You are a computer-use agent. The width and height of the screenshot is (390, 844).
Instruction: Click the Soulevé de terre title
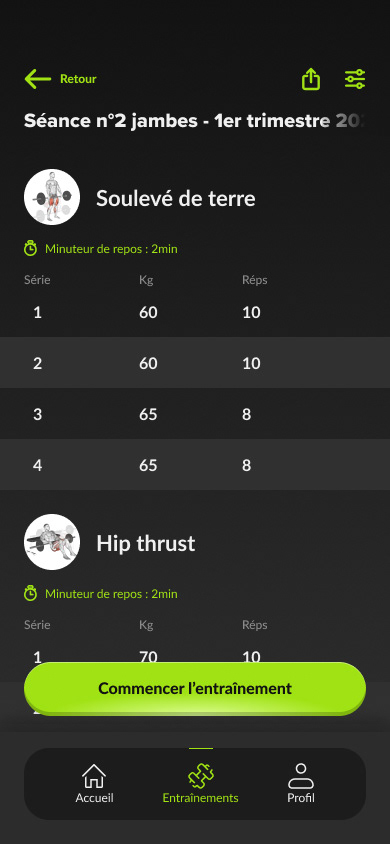[x=176, y=199]
